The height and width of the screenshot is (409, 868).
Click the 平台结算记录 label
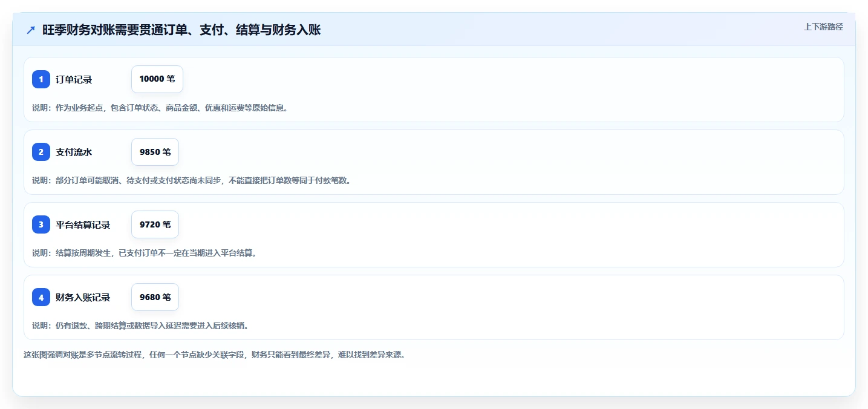pyautogui.click(x=83, y=224)
